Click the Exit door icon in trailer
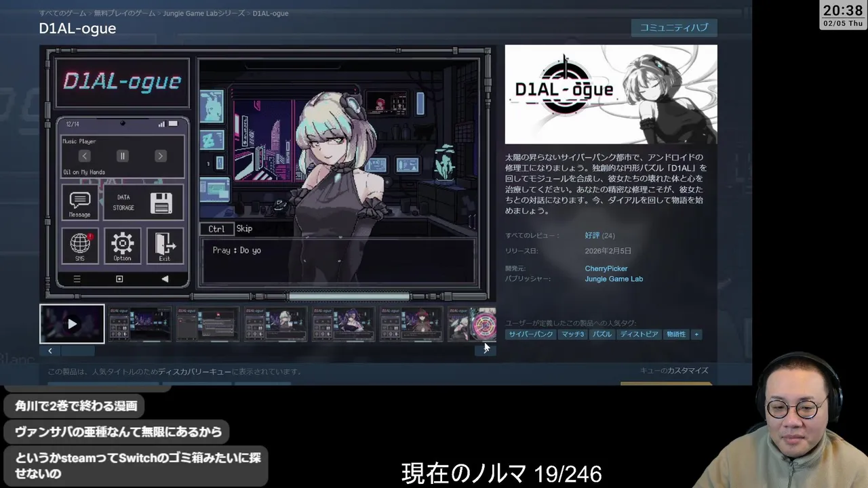868x488 pixels. pyautogui.click(x=165, y=245)
